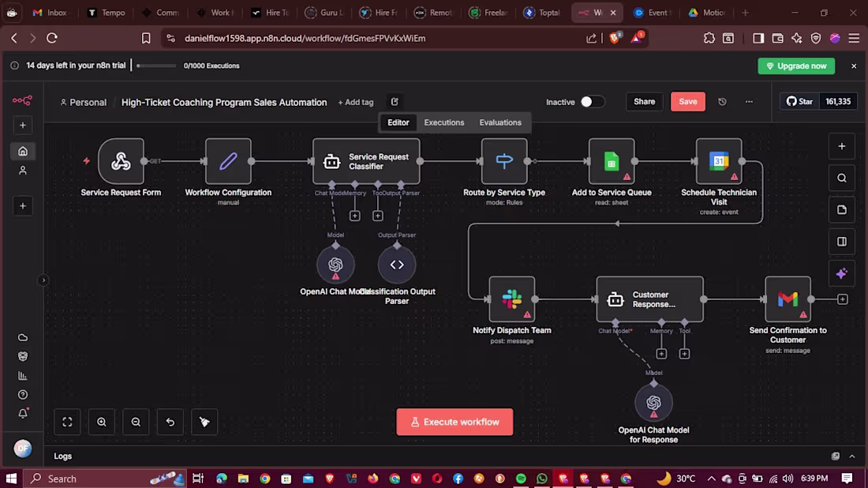Toggle the workflow Inactive switch
This screenshot has width=868, height=488.
(592, 102)
